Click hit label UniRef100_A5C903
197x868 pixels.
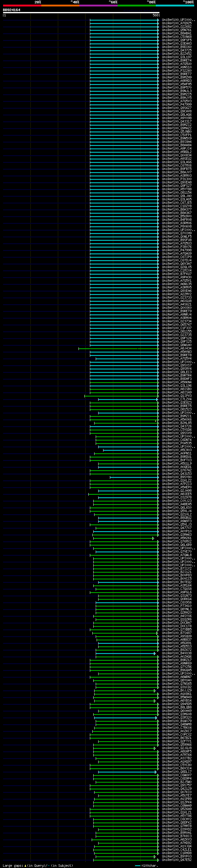[176, 450]
